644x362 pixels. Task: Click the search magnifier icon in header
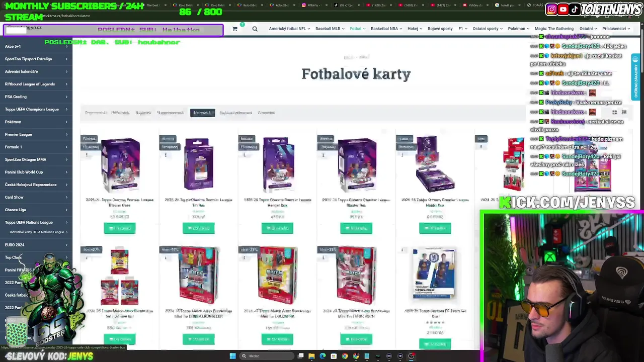(255, 29)
